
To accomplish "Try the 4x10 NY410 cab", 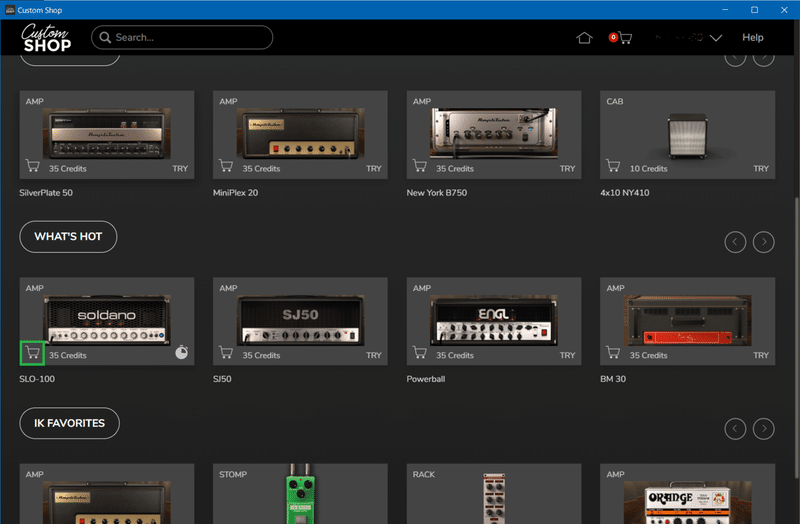I will pyautogui.click(x=761, y=169).
